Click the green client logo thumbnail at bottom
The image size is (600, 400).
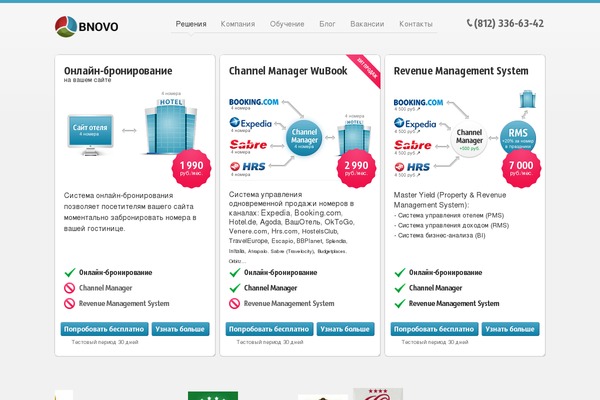(213, 395)
